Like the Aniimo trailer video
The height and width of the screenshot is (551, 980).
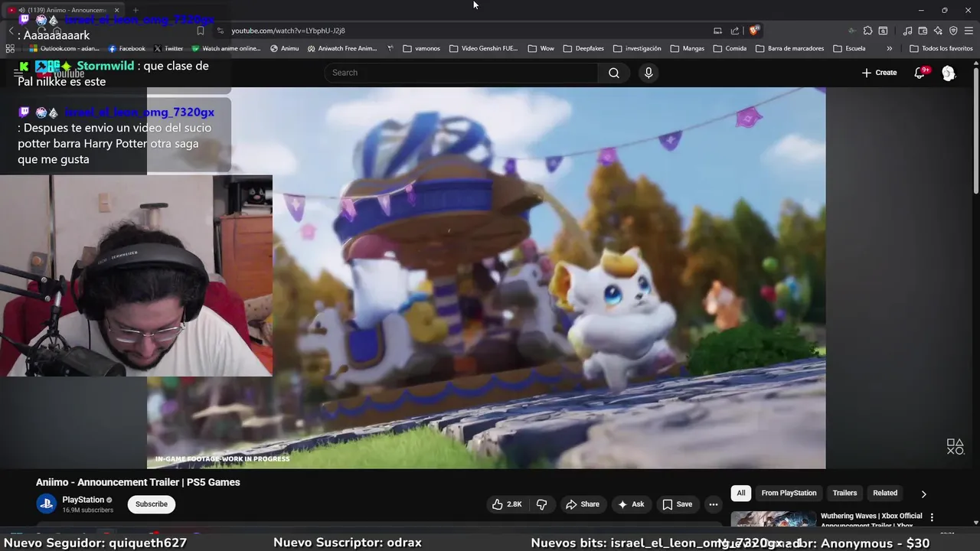pyautogui.click(x=507, y=504)
